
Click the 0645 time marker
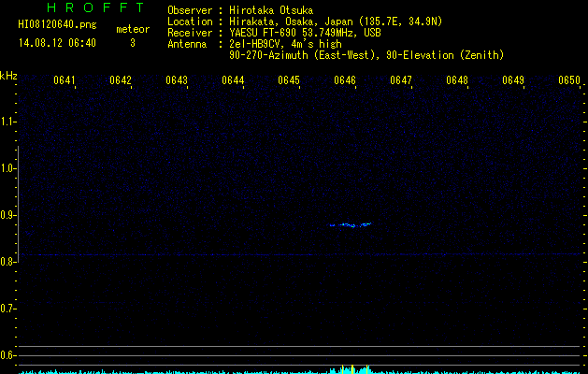click(289, 80)
